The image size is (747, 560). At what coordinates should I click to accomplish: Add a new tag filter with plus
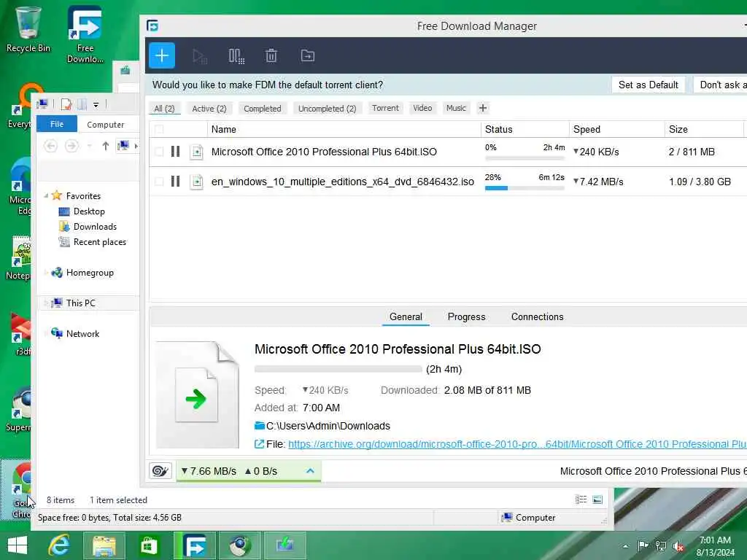[483, 108]
